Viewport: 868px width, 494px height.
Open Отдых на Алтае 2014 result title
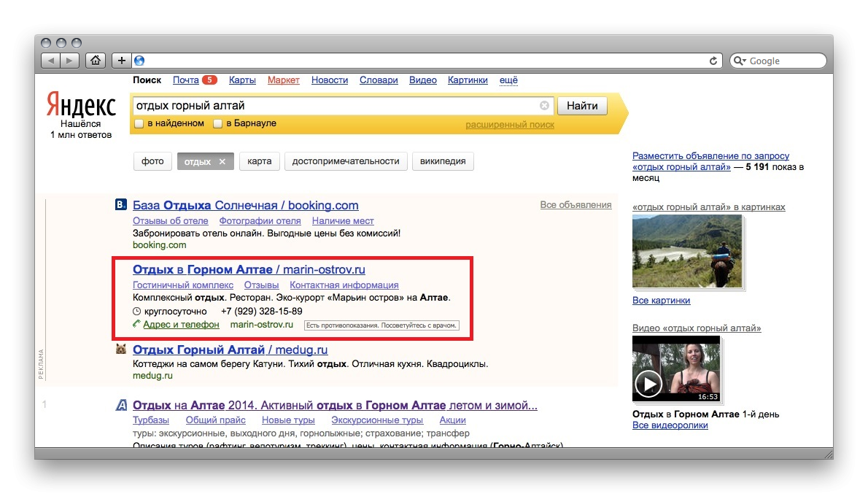pyautogui.click(x=335, y=406)
